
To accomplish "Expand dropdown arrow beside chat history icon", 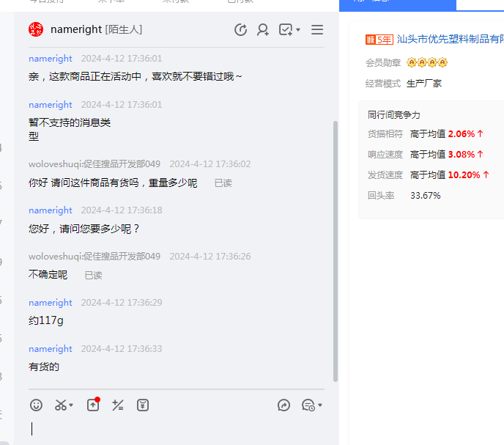I will point(320,405).
